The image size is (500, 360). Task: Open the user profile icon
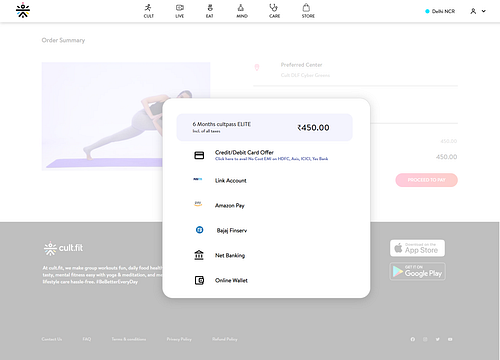[473, 11]
